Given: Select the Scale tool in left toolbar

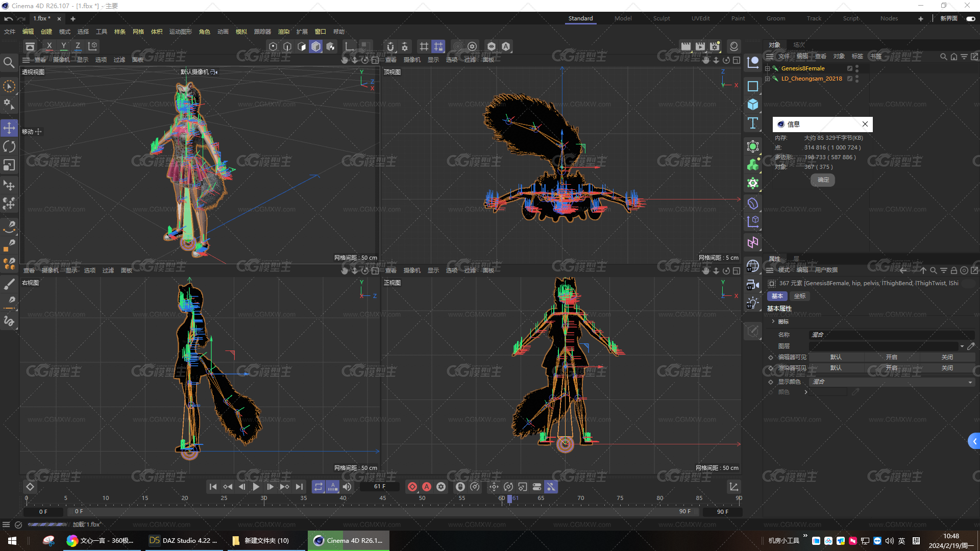Looking at the screenshot, I should tap(9, 165).
